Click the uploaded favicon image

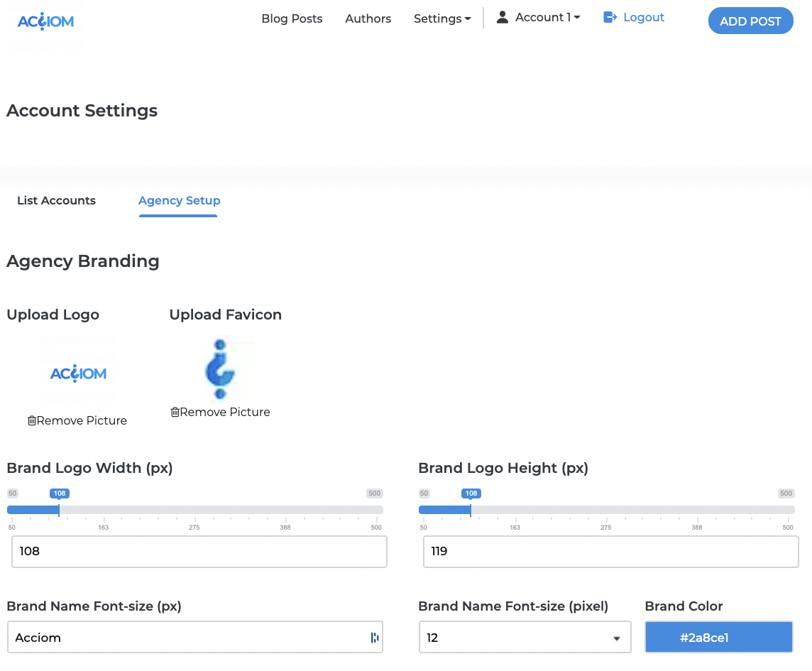pyautogui.click(x=220, y=369)
